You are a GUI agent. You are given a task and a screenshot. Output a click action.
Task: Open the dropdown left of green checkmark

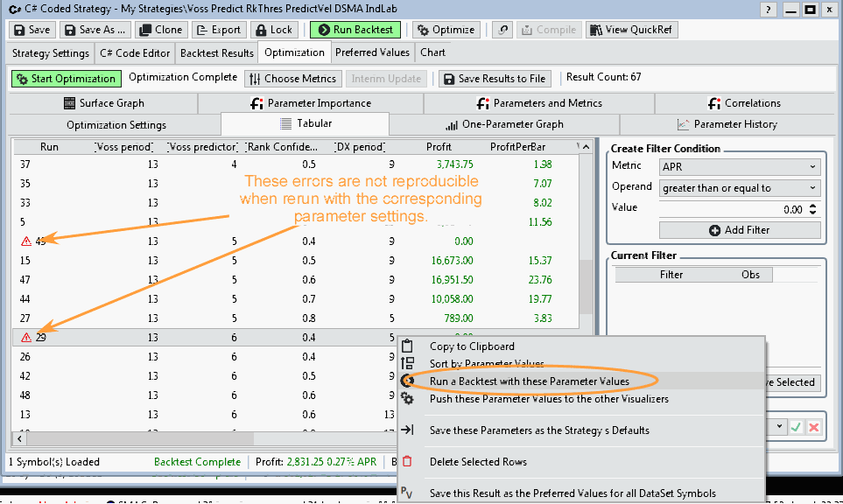tap(775, 427)
